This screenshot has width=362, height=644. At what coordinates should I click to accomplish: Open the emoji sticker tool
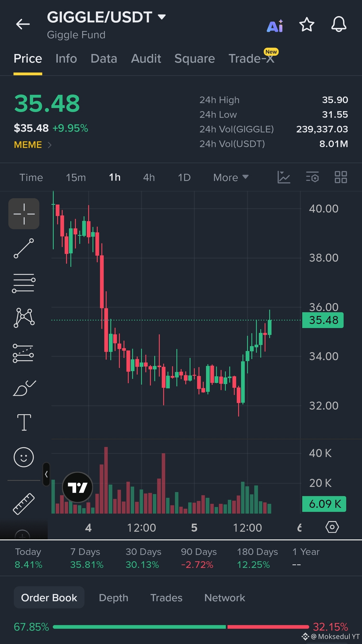[x=24, y=457]
